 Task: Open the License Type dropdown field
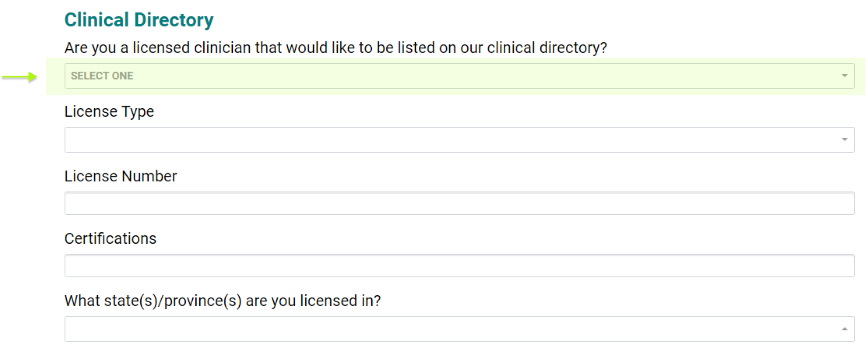459,139
